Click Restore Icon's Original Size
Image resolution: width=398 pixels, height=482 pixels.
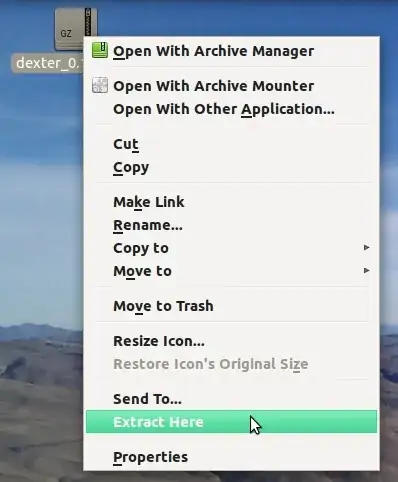(231, 364)
